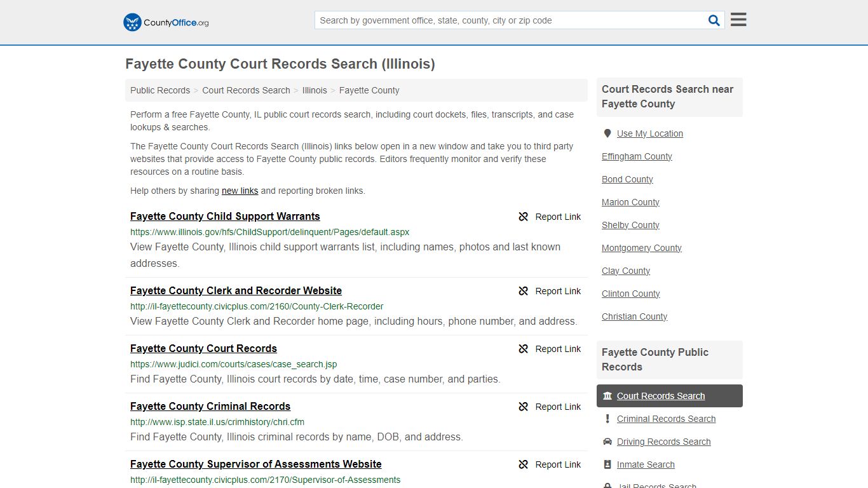
Task: Open Fayette County Court Records link
Action: click(203, 349)
